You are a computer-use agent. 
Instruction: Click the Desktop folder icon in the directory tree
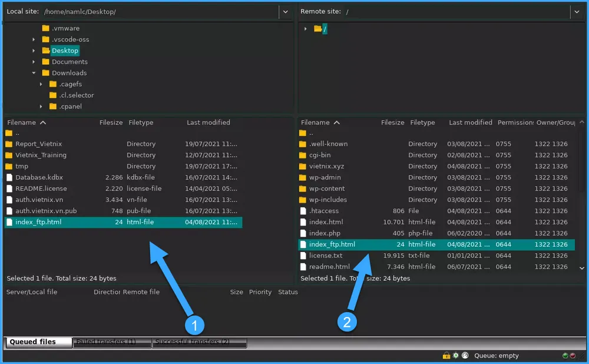coord(45,50)
